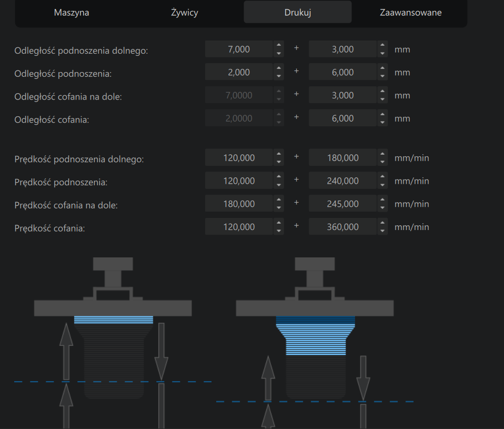504x429 pixels.
Task: Decrease second Prędkość cofania na dole value
Action: (x=382, y=208)
